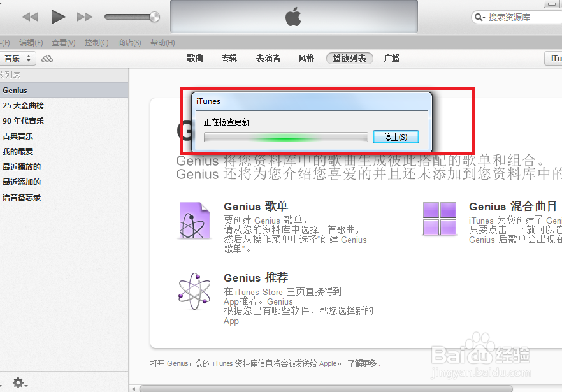Viewport: 562px width, 392px height.
Task: Click the fast-forward next track button
Action: point(85,17)
